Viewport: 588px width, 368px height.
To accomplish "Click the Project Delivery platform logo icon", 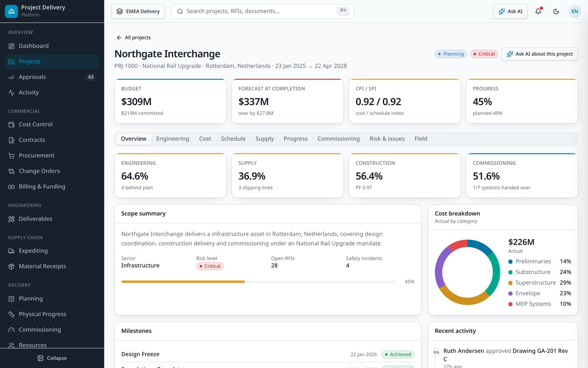I will coord(11,11).
